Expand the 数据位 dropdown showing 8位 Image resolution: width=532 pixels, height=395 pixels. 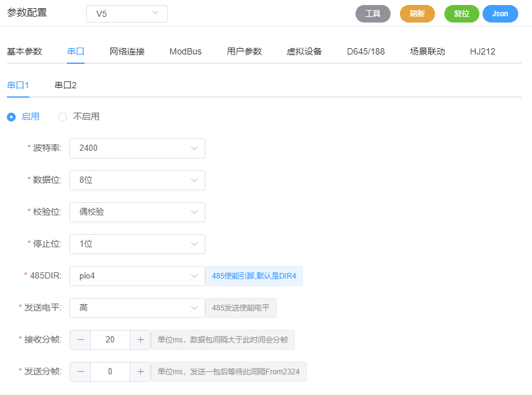tap(137, 180)
